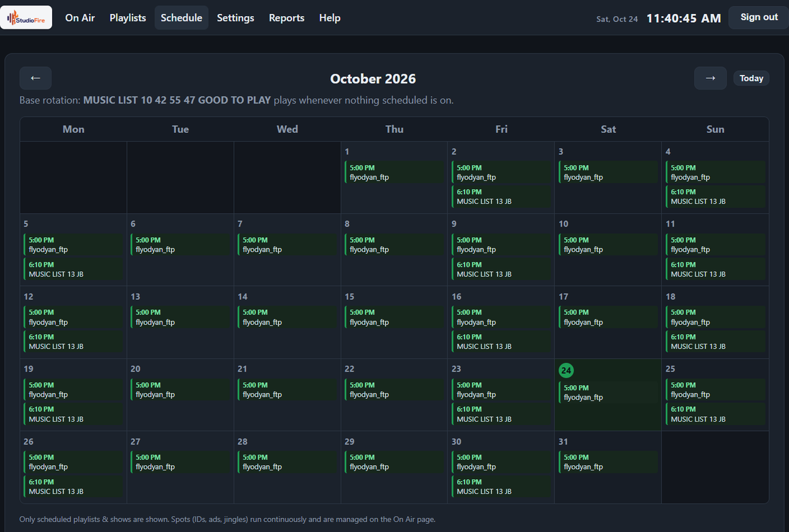Screen dimensions: 789x532
Task: Click day number 31 in the calendar
Action: [x=563, y=442]
